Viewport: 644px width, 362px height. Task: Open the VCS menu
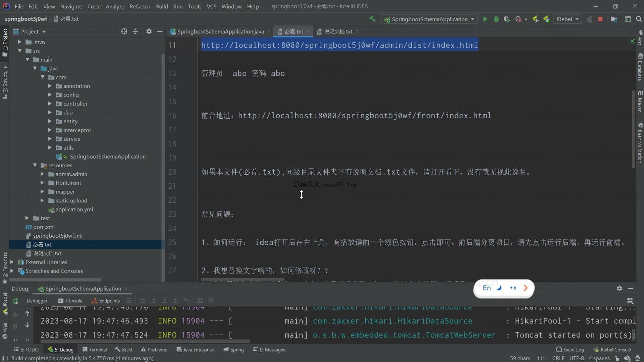click(x=211, y=6)
